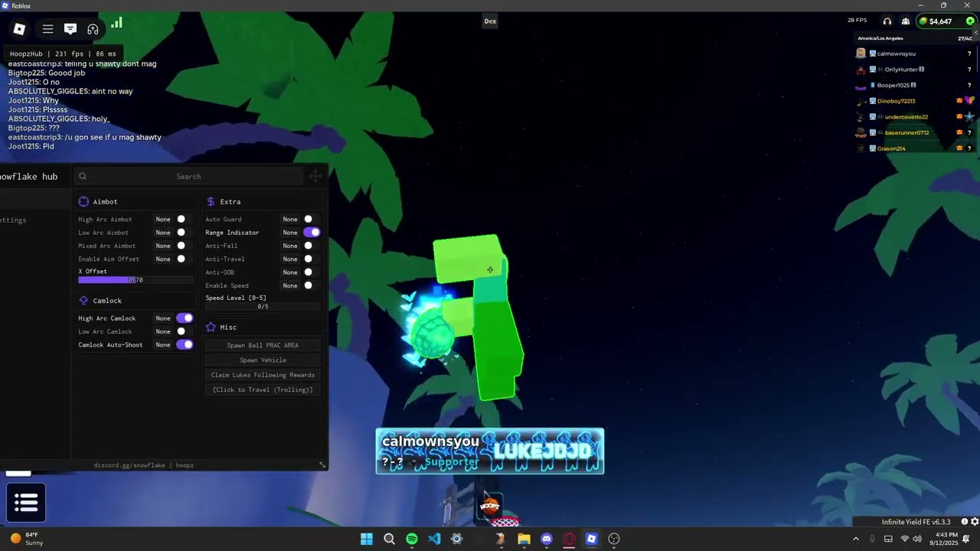Click the Misc star section icon
980x551 pixels.
(211, 328)
